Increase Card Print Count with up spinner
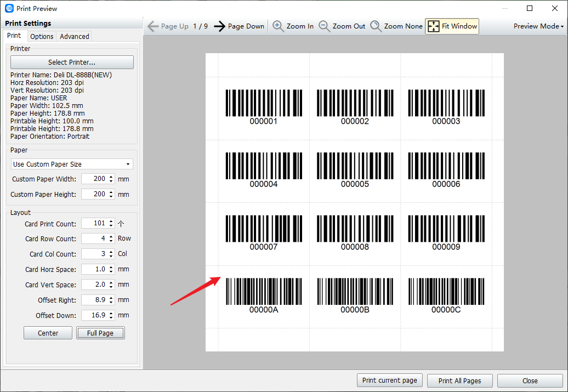 click(x=111, y=221)
